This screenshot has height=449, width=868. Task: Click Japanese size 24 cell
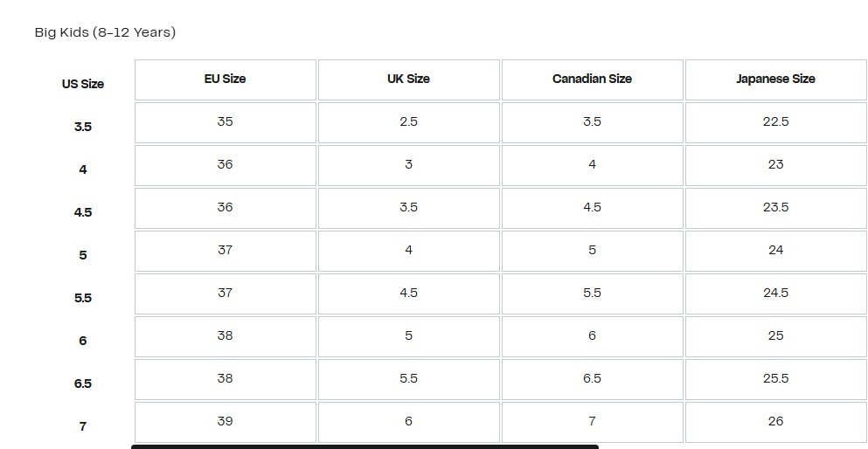(x=775, y=250)
